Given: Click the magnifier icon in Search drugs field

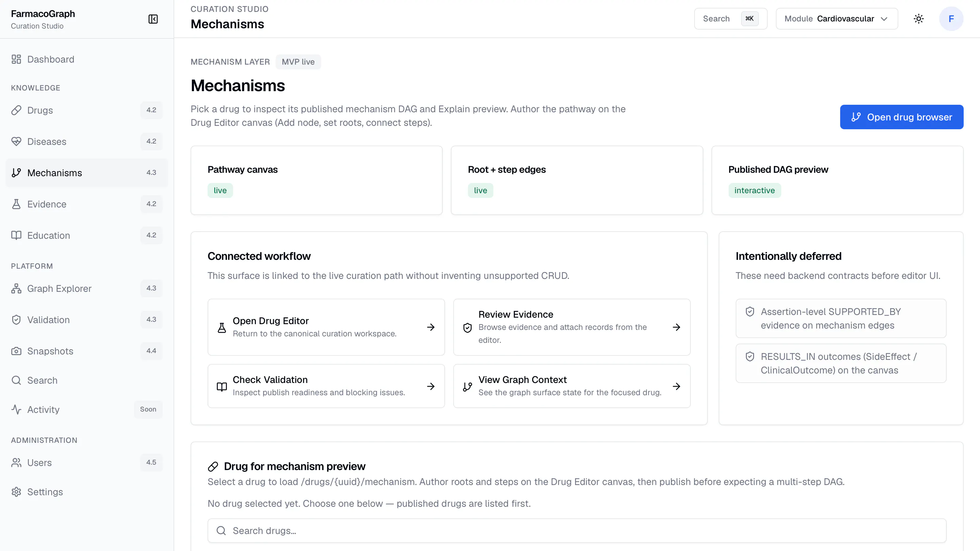Looking at the screenshot, I should click(221, 531).
